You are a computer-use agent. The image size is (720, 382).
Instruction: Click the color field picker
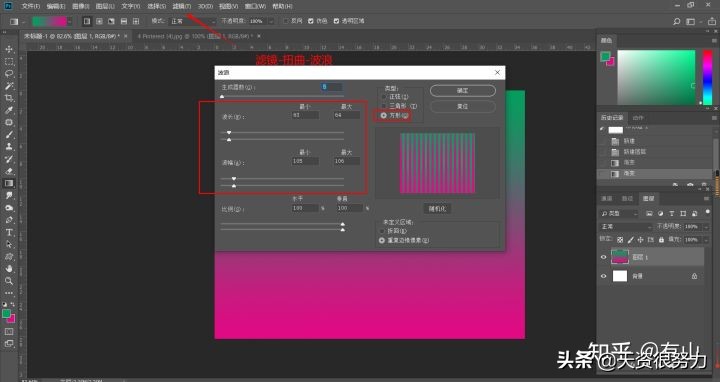pyautogui.click(x=656, y=77)
